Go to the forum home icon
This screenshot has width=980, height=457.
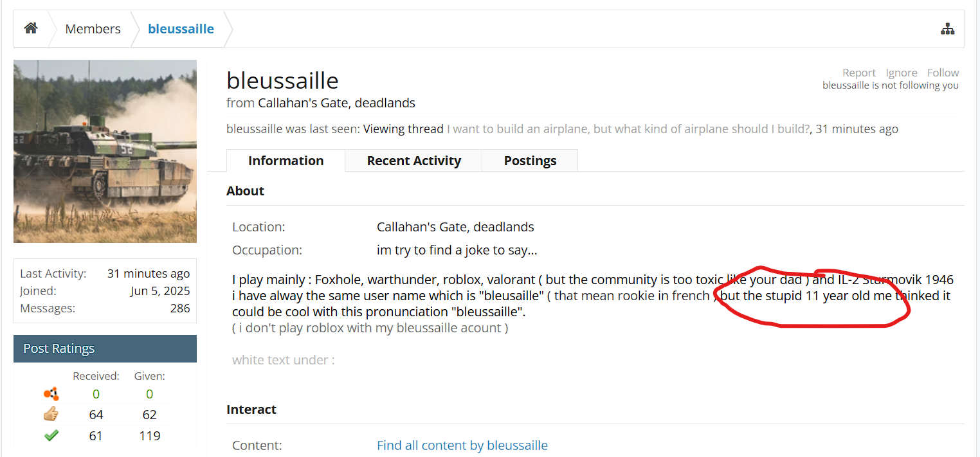point(31,29)
